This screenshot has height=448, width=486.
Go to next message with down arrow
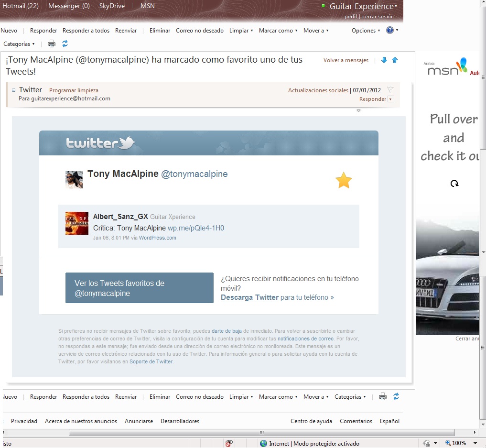point(384,60)
